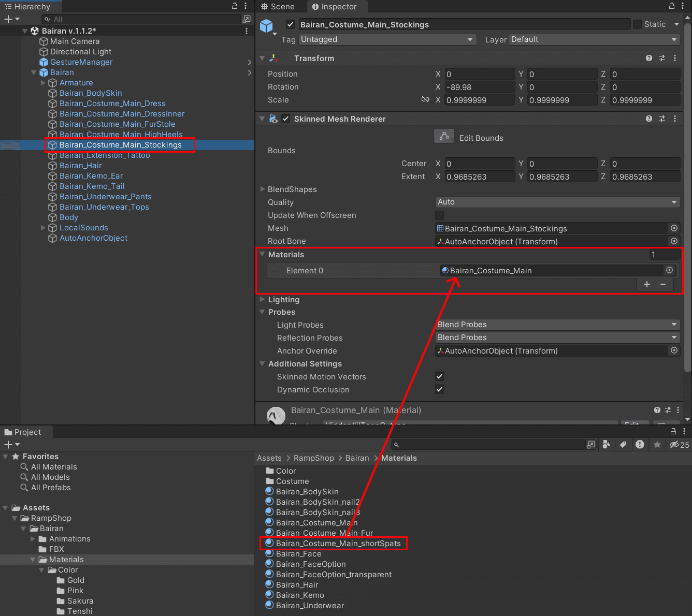Open Transform component three-dot menu
692x616 pixels.
(675, 58)
